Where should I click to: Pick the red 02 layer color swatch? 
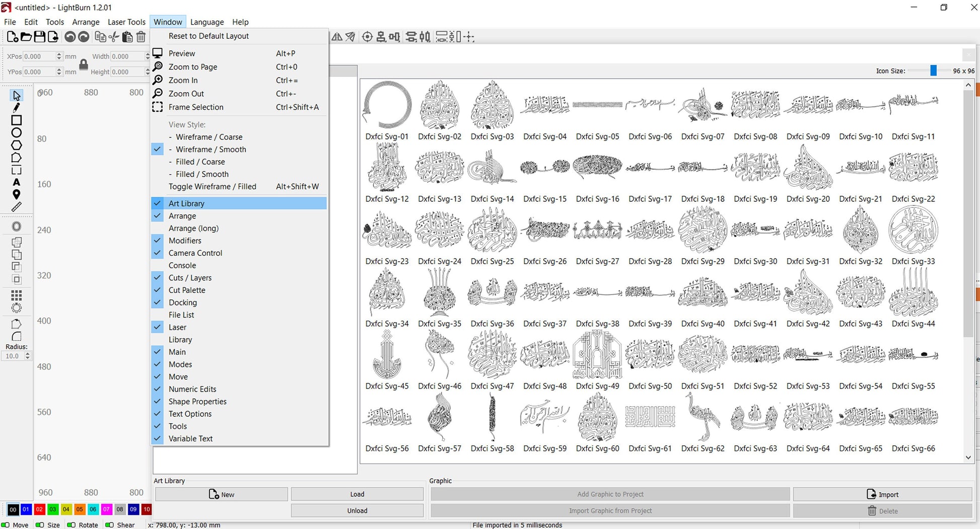click(39, 509)
